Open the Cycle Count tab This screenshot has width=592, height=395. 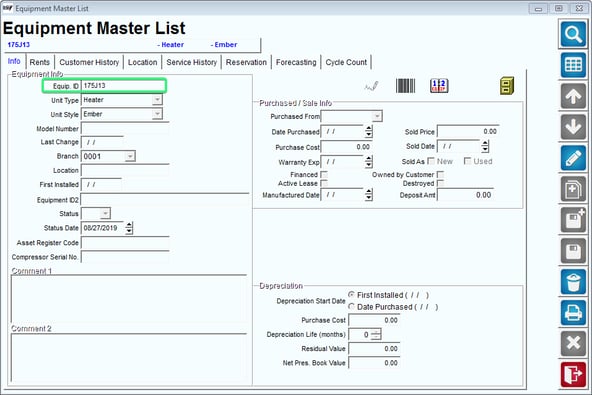[x=346, y=62]
